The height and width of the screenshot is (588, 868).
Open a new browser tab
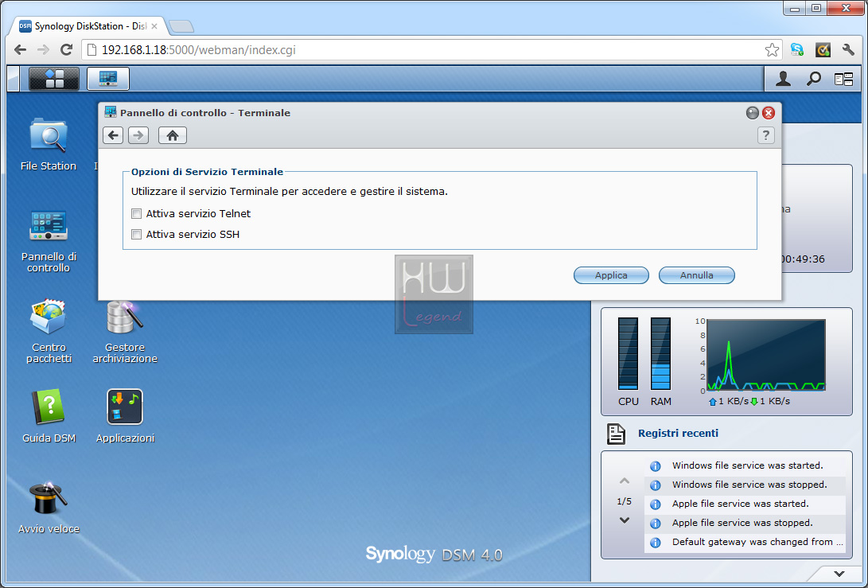(181, 26)
